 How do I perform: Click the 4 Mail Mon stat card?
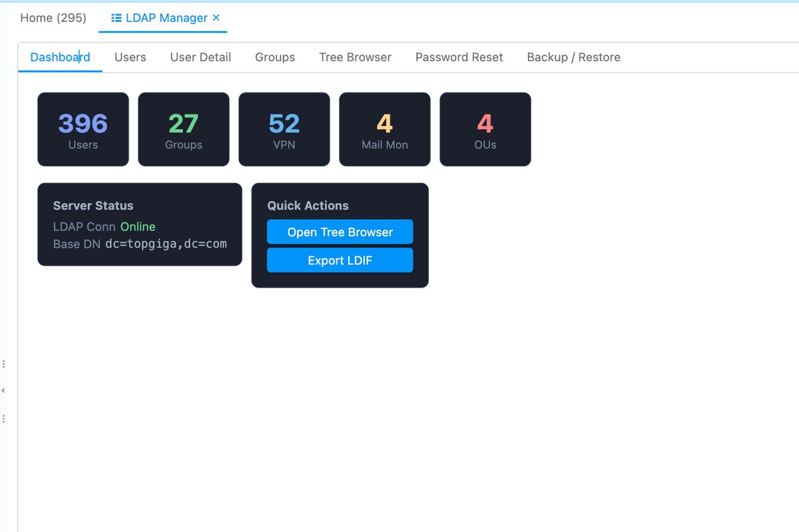pos(385,129)
